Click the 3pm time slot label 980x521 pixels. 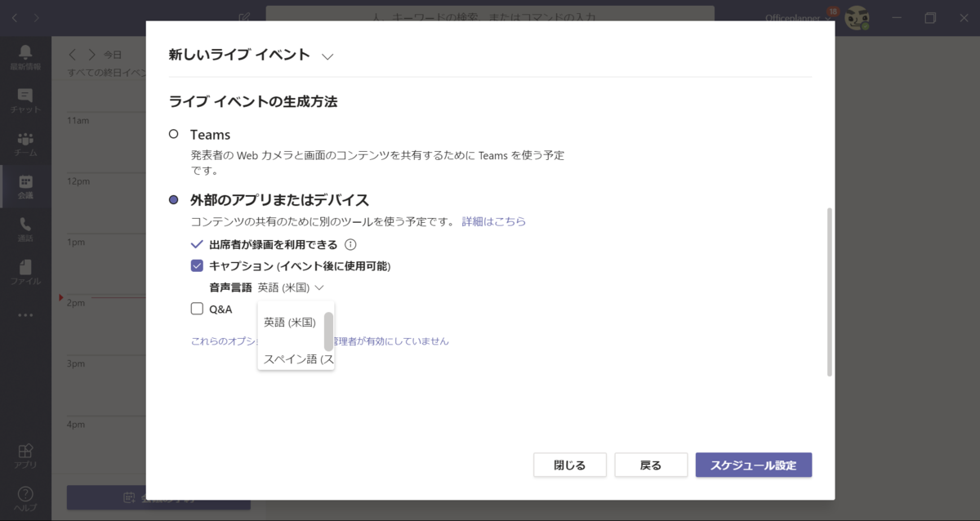(x=76, y=363)
